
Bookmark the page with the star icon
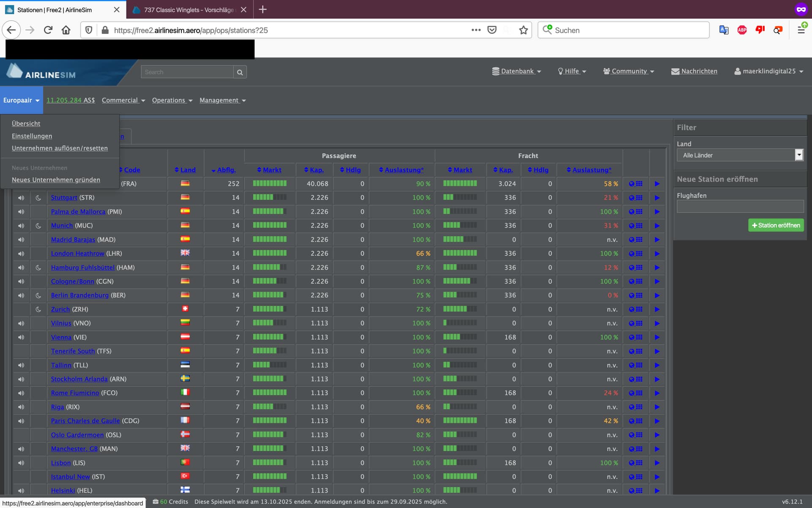click(x=524, y=30)
